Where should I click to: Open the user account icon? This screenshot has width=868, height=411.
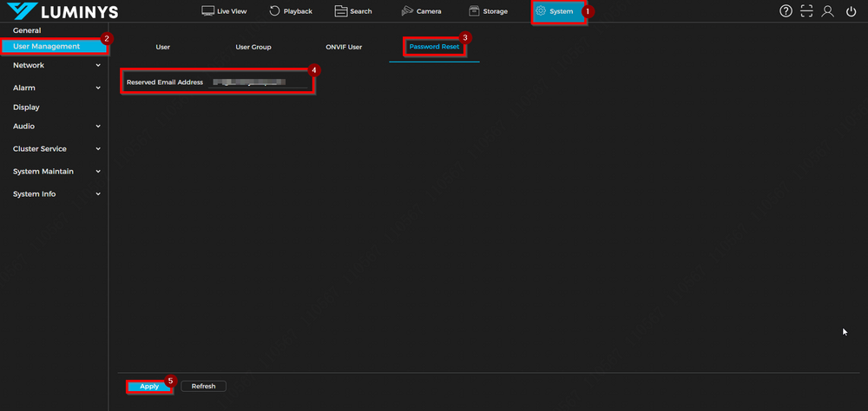pyautogui.click(x=828, y=11)
